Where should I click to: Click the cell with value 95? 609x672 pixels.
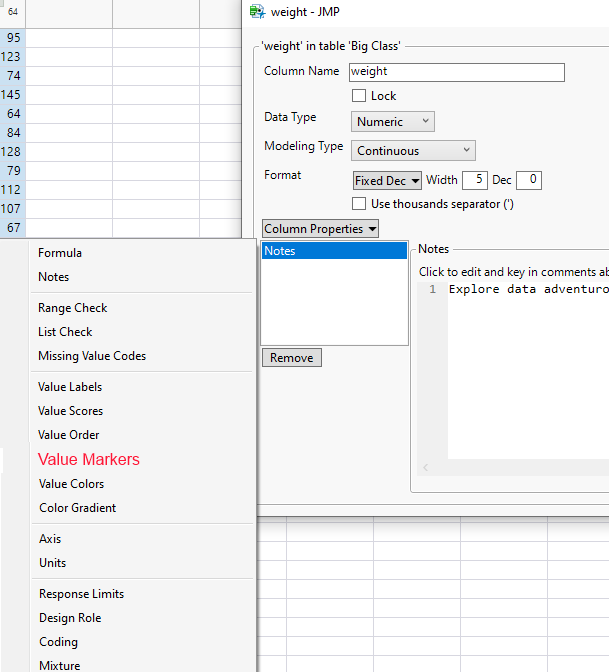pos(13,38)
